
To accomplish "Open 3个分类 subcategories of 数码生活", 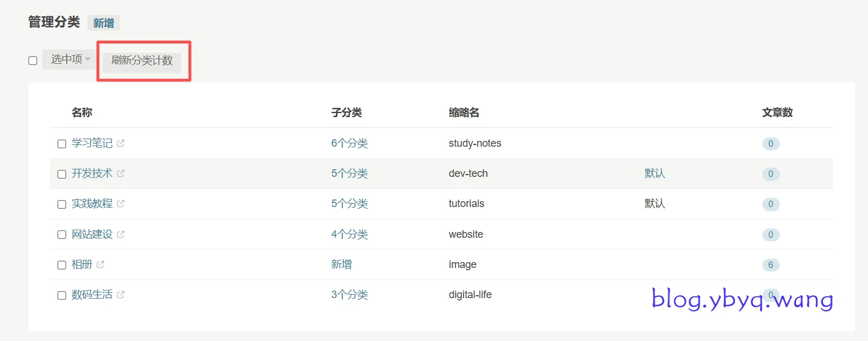I will pyautogui.click(x=349, y=295).
